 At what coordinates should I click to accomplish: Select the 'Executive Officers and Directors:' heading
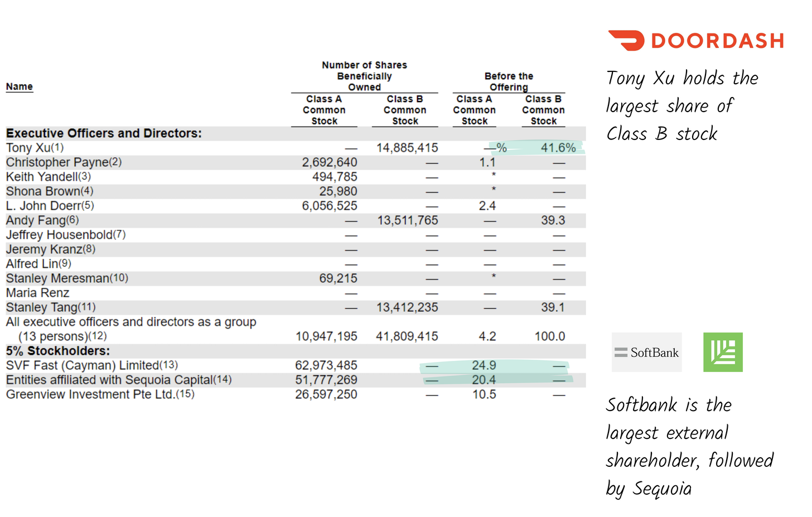[104, 133]
